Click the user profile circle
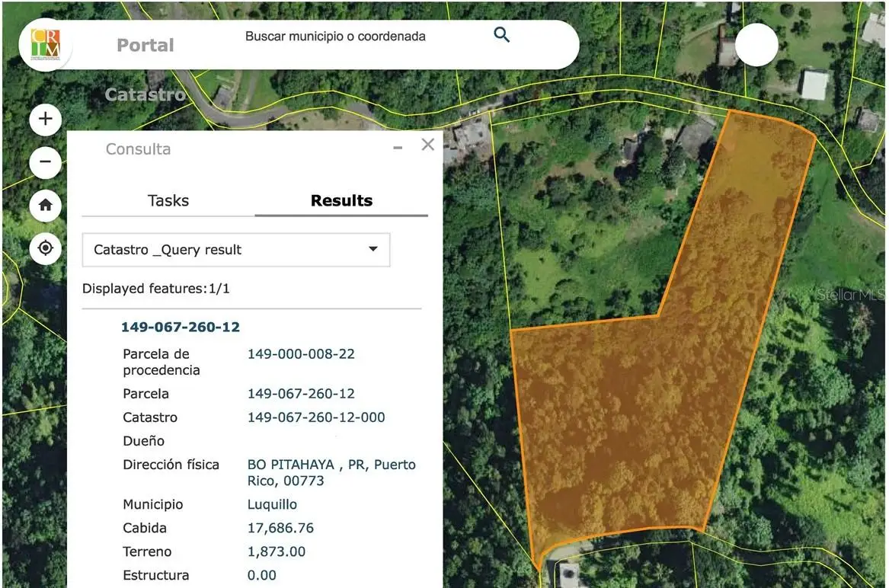889x588 pixels. coord(756,45)
